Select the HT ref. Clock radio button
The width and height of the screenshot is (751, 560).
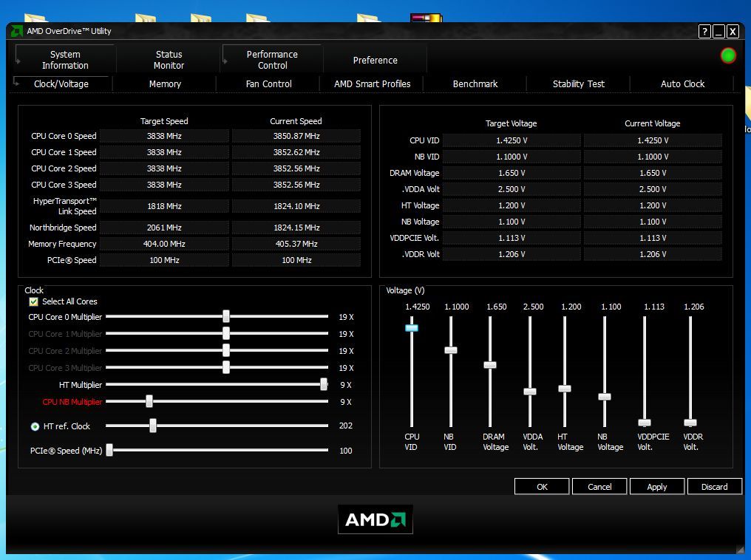[x=35, y=426]
